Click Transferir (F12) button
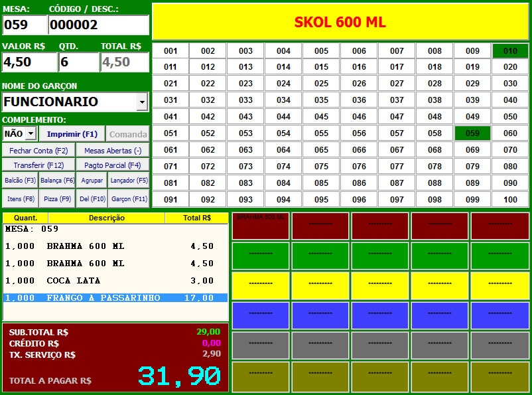The image size is (532, 395). pyautogui.click(x=38, y=165)
